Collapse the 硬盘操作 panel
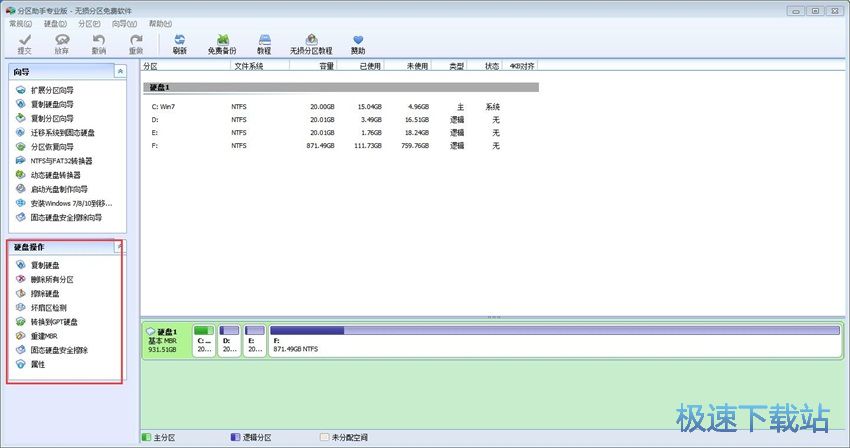The height and width of the screenshot is (448, 850). (x=120, y=247)
